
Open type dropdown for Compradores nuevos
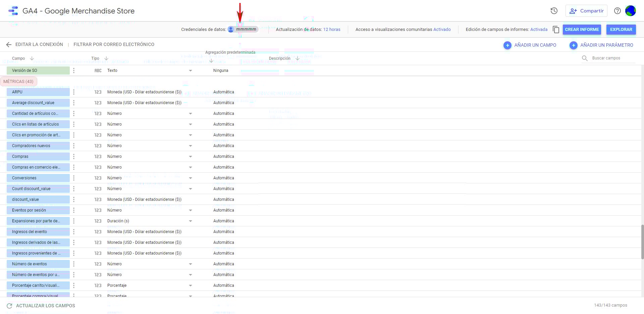pos(191,146)
